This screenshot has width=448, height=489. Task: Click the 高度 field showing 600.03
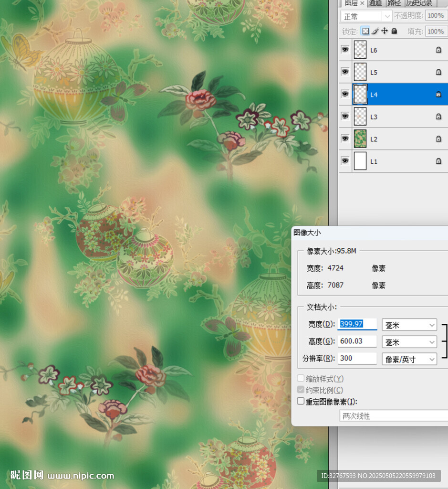tap(357, 341)
